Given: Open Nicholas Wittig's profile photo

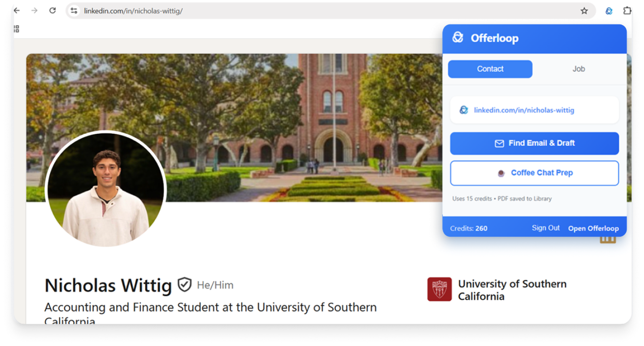Looking at the screenshot, I should coord(106,189).
